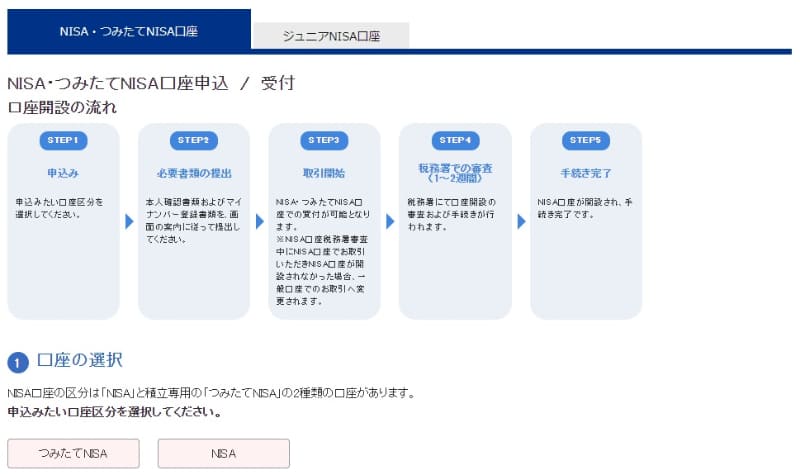800x475 pixels.
Task: Click the 必要書類の提出 step title
Action: 194,173
